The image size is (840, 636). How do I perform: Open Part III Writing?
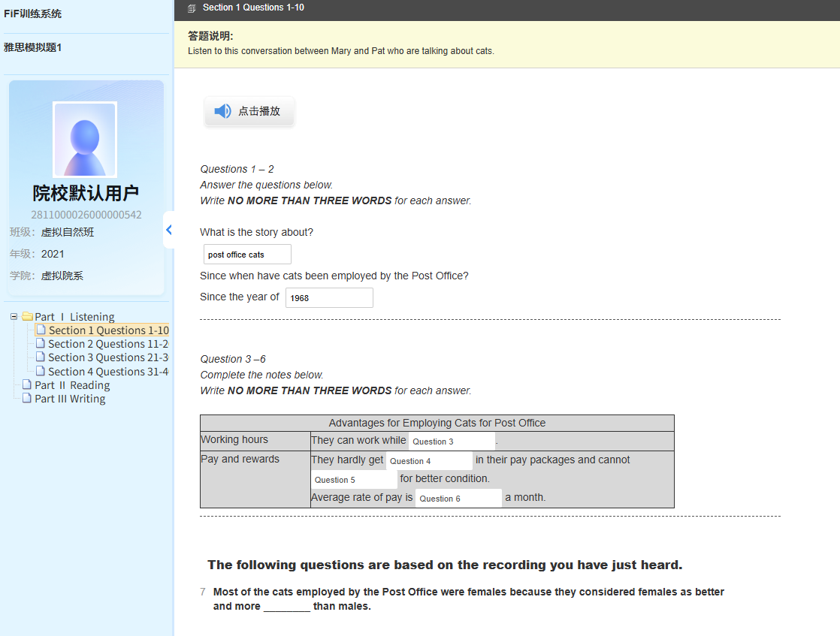[x=70, y=399]
